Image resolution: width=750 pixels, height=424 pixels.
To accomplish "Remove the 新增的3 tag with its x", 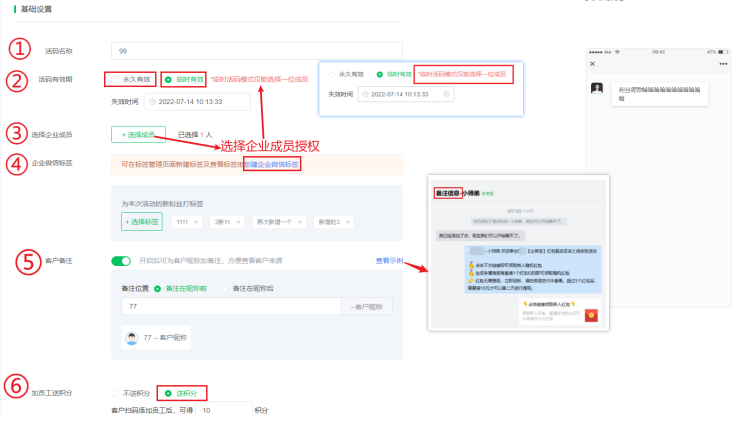I will tap(348, 222).
